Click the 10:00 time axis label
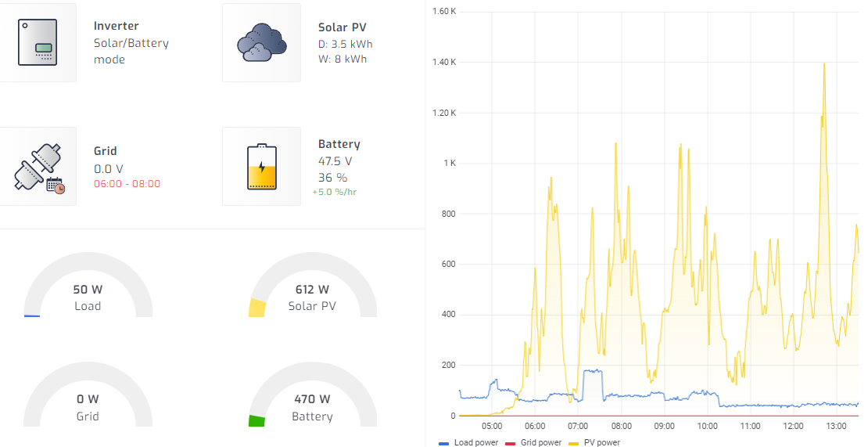Screen dimensions: 868x447 (707, 426)
